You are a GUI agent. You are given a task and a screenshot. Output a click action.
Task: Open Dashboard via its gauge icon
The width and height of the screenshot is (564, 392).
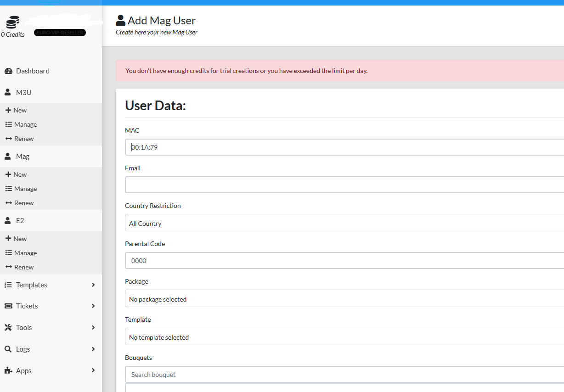click(x=8, y=71)
